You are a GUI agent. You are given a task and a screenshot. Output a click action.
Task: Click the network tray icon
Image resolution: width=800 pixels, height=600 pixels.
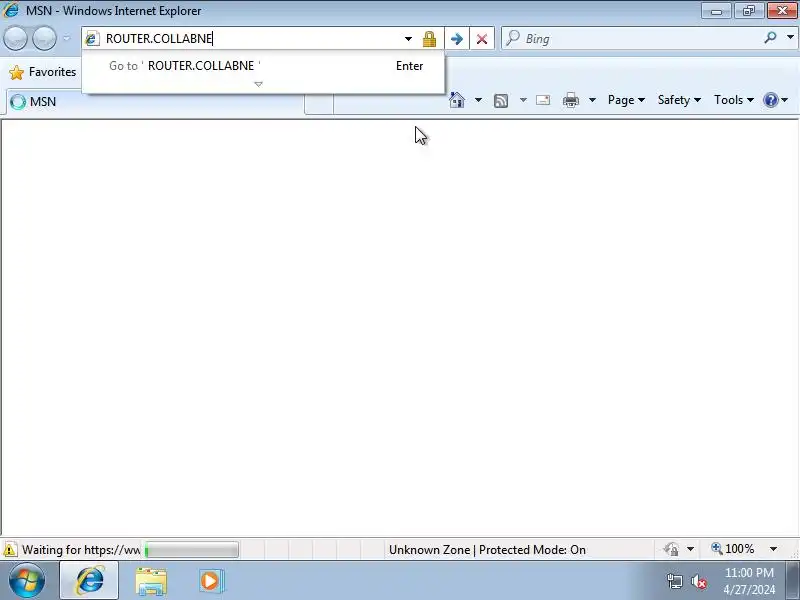point(674,581)
